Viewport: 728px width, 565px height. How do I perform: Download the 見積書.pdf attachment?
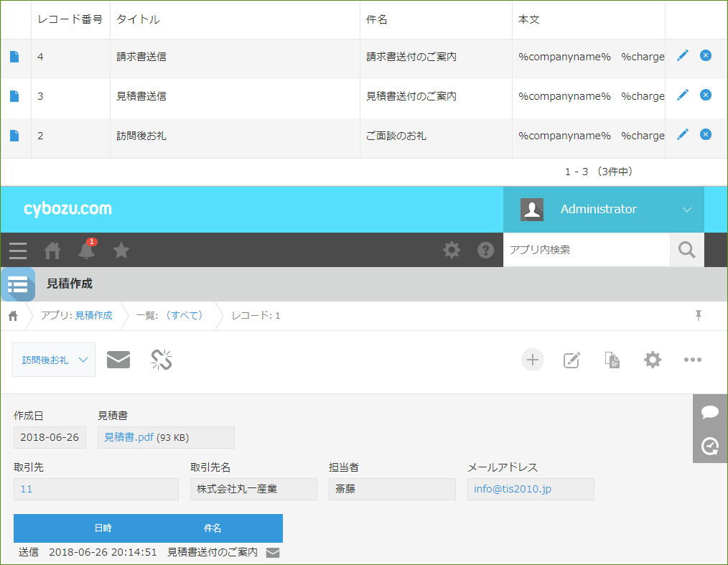[x=129, y=437]
